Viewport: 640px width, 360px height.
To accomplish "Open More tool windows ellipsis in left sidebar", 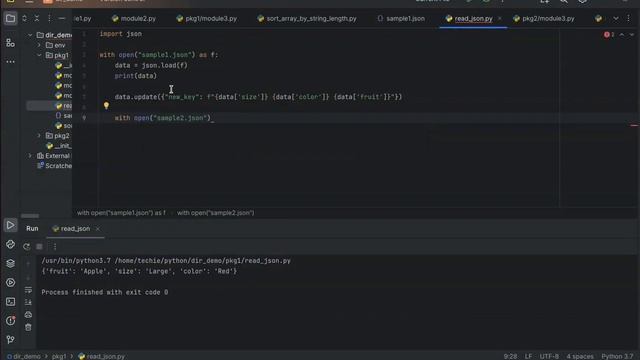I will (10, 62).
